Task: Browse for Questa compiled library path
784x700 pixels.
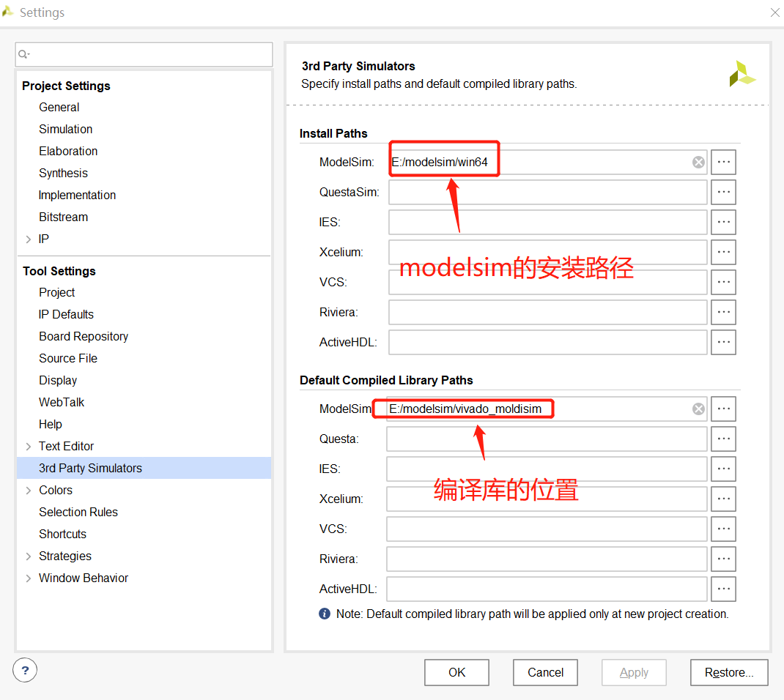Action: [x=723, y=439]
